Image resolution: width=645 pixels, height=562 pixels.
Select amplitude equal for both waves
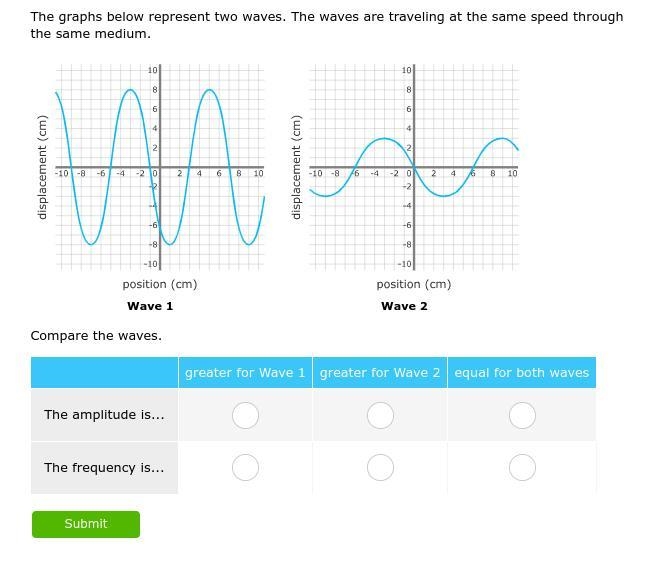click(x=522, y=415)
